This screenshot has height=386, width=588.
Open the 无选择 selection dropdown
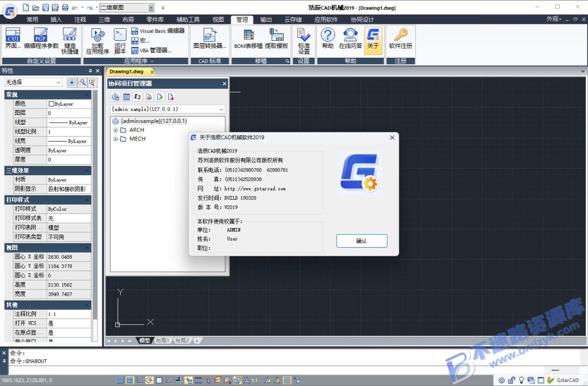(33, 82)
